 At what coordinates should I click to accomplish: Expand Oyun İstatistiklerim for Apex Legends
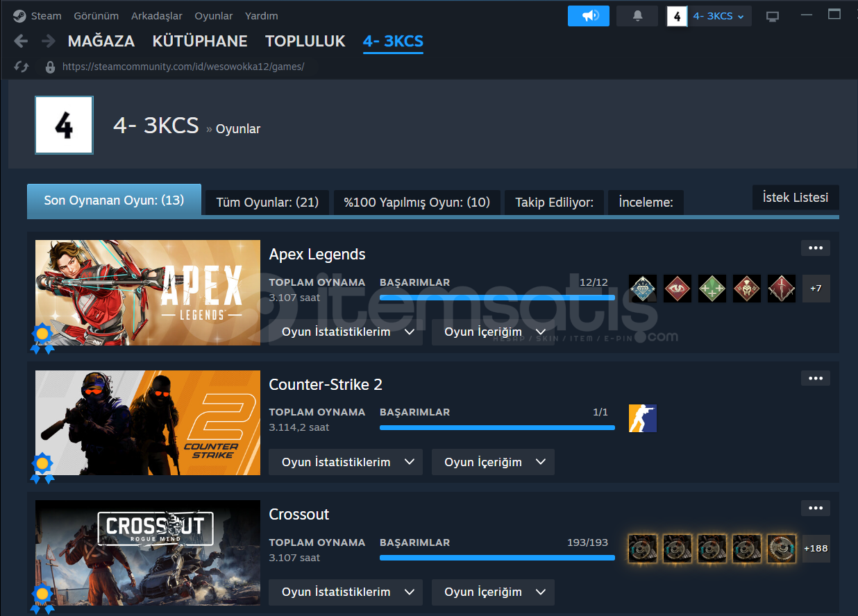(x=346, y=332)
